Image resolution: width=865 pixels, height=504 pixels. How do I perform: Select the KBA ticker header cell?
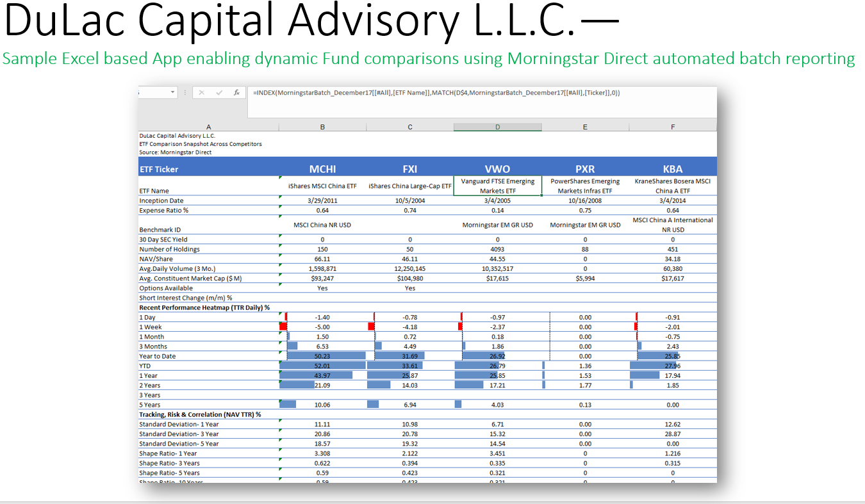coord(673,168)
